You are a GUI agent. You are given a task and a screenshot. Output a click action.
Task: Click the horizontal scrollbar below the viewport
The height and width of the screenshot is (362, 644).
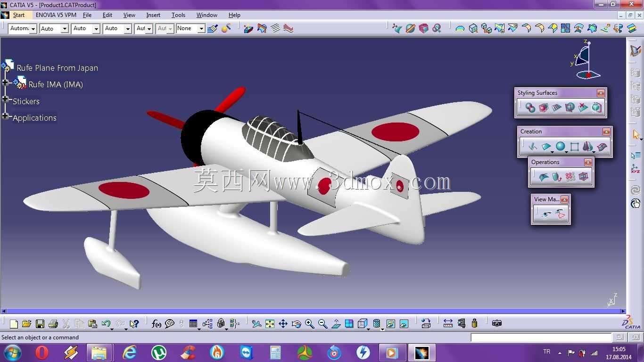coord(313,311)
